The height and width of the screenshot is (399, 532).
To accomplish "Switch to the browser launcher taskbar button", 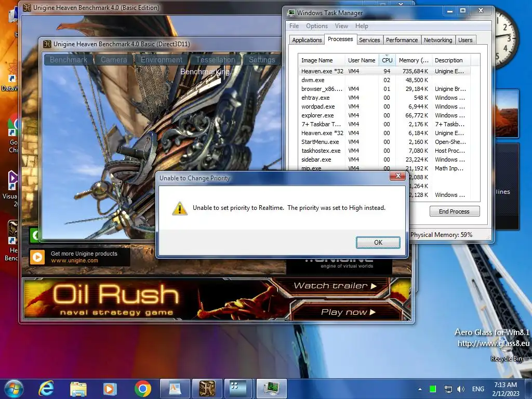I will 239,389.
